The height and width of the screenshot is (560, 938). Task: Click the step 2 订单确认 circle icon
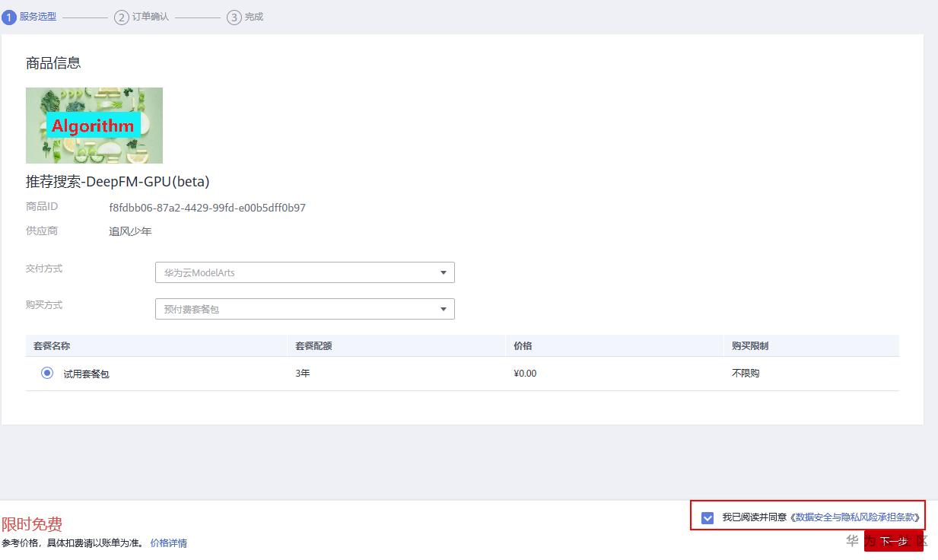tap(122, 17)
